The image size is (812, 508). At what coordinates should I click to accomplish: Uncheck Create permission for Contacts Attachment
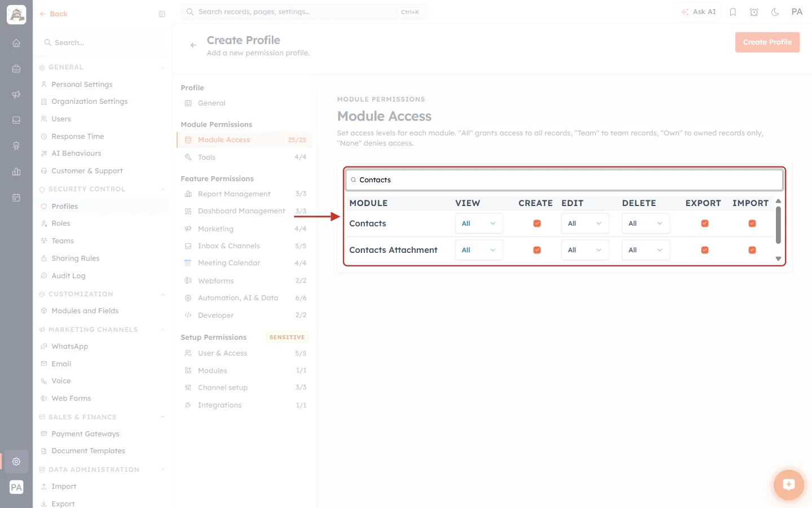click(x=537, y=250)
